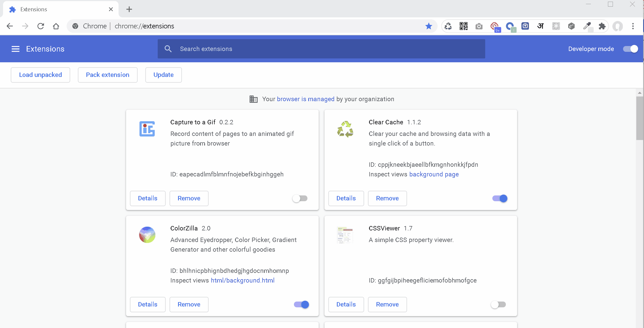Enable the CSSViewer extension
The width and height of the screenshot is (644, 328).
(498, 304)
